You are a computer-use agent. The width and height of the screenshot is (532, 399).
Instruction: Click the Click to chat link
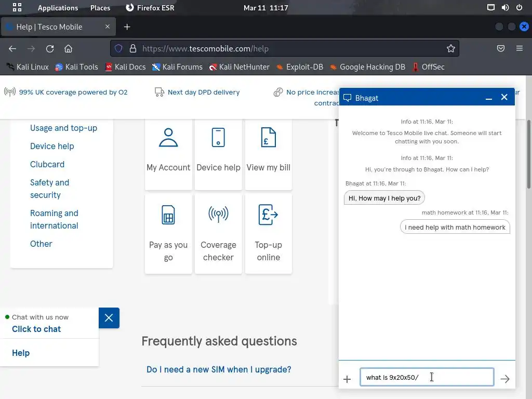(36, 329)
